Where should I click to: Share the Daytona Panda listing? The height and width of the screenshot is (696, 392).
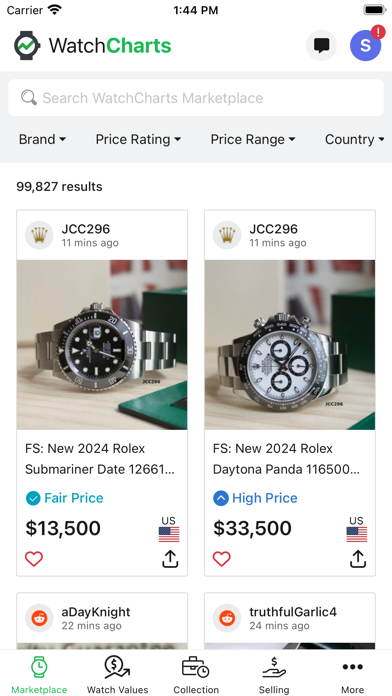pyautogui.click(x=358, y=559)
